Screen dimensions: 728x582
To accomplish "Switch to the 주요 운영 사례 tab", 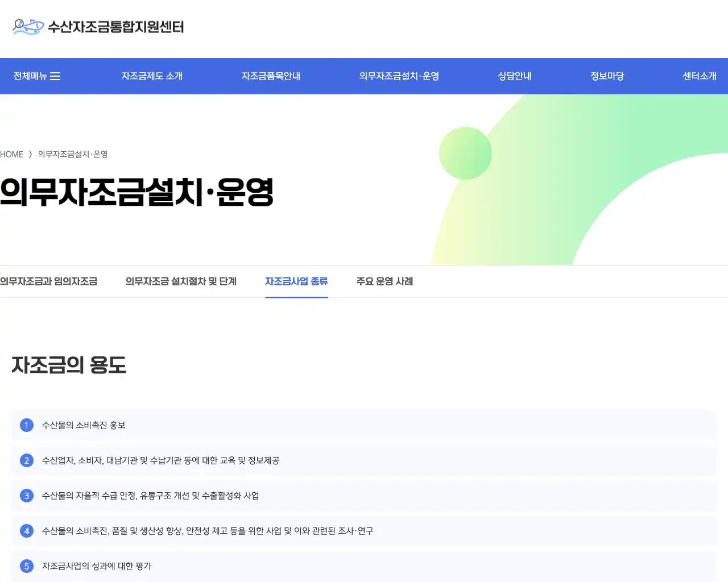I will (x=385, y=281).
